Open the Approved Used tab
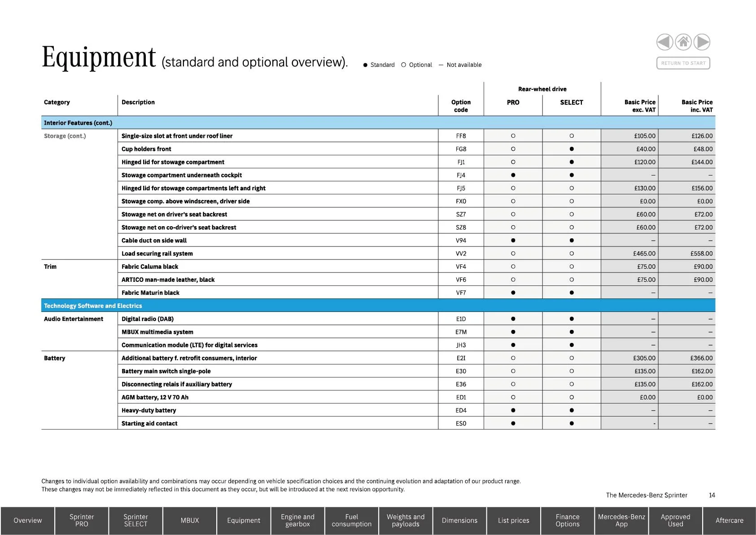 pos(676,521)
